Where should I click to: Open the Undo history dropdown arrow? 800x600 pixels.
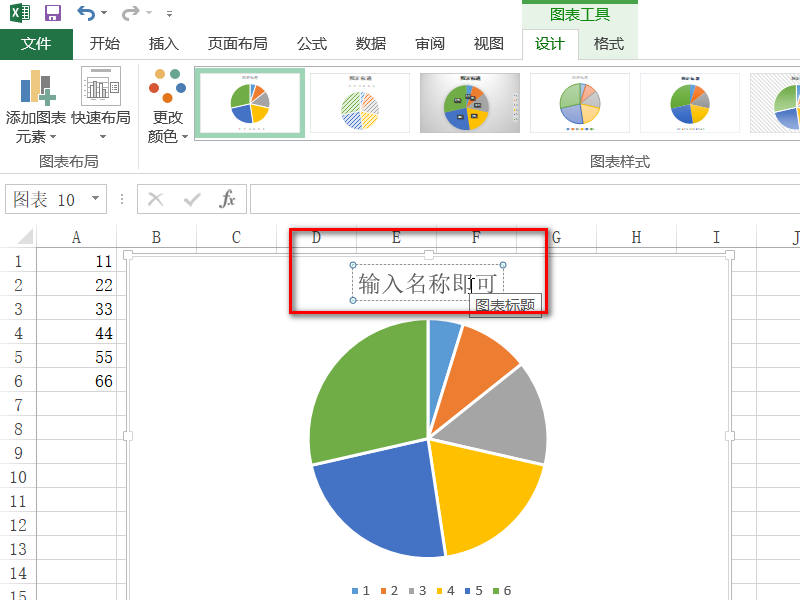coord(104,11)
